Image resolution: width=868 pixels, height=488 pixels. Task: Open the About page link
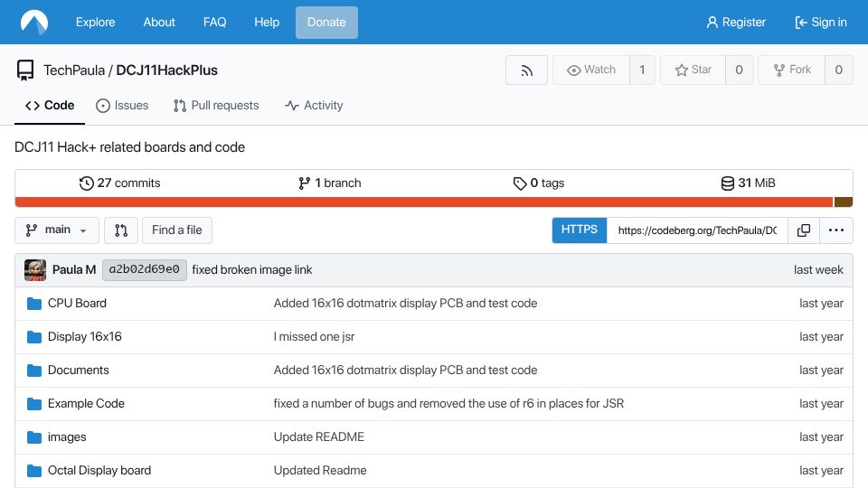159,22
